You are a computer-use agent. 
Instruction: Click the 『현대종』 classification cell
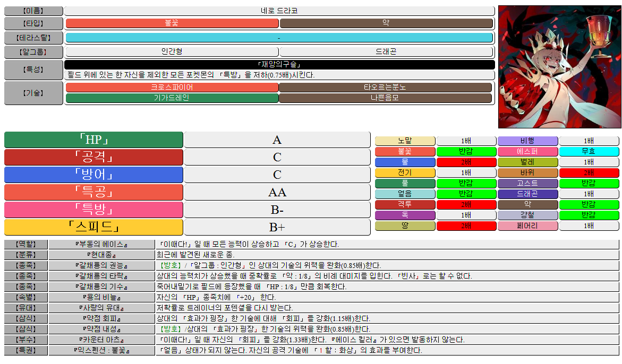[x=101, y=255]
